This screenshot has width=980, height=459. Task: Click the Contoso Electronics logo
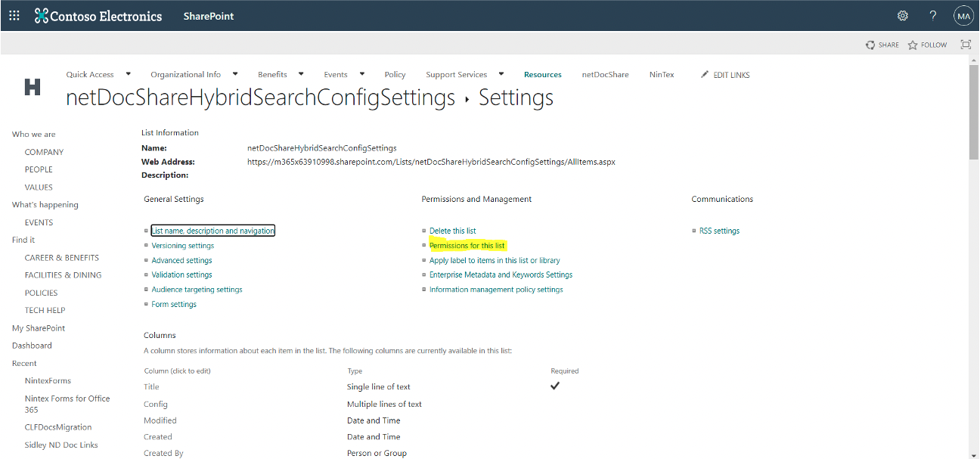tap(98, 16)
